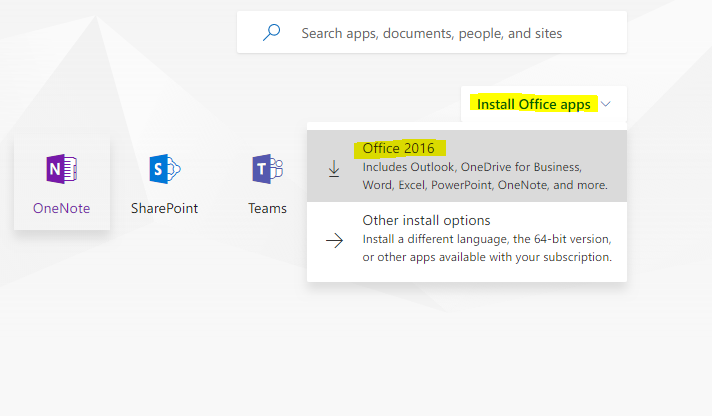Viewport: 712px width, 416px height.
Task: Click the Office 2016 download arrow icon
Action: coord(334,168)
